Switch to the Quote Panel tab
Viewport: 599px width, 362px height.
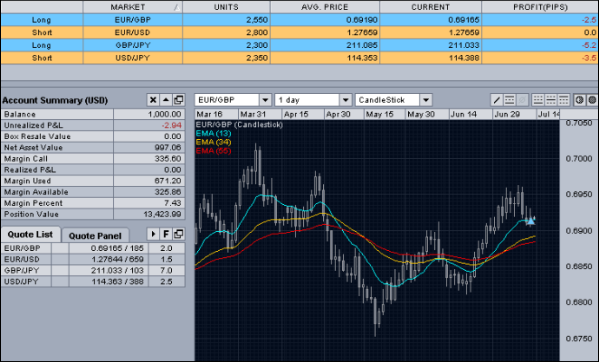[95, 236]
